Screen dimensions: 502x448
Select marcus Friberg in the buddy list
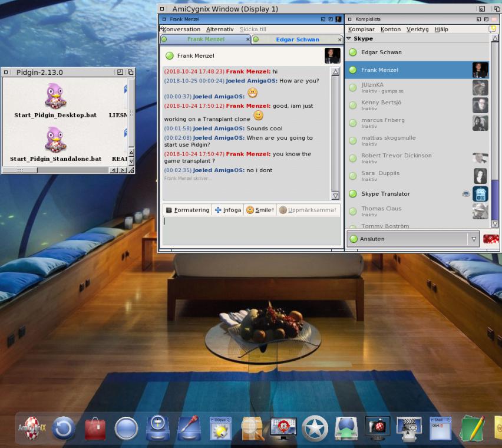[418, 123]
